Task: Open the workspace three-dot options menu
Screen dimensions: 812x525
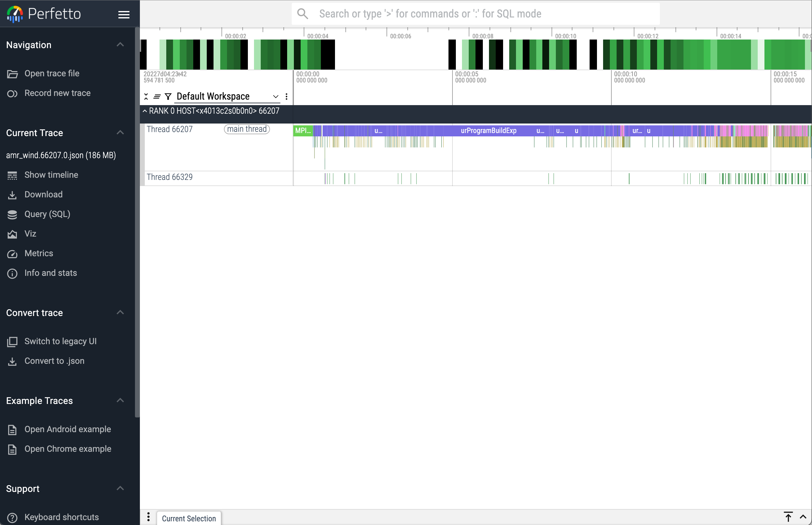Action: [x=287, y=97]
